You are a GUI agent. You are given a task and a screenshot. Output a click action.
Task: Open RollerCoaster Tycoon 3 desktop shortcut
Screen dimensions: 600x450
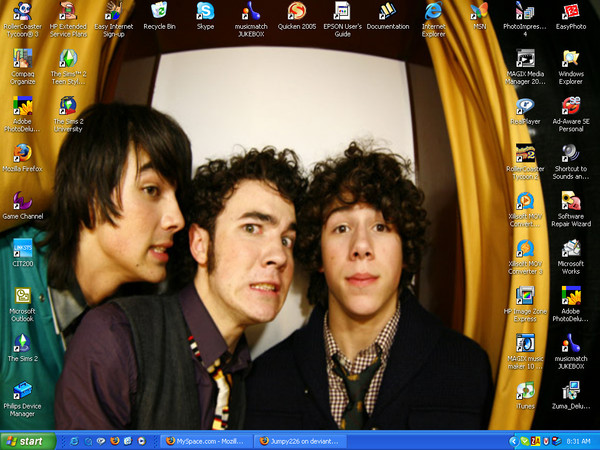point(23,11)
